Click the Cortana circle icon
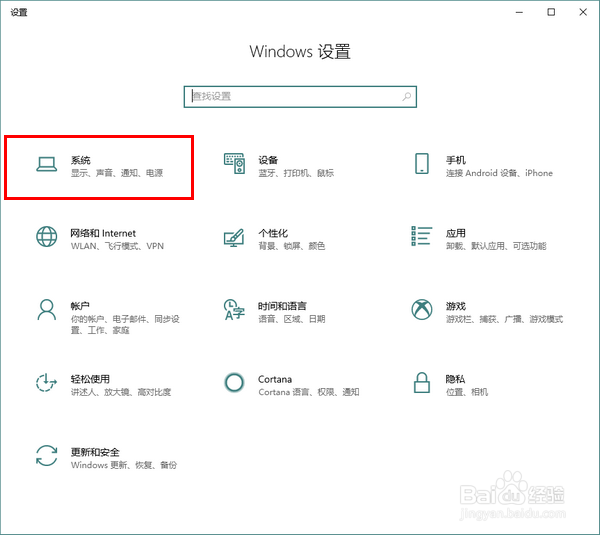 point(234,383)
